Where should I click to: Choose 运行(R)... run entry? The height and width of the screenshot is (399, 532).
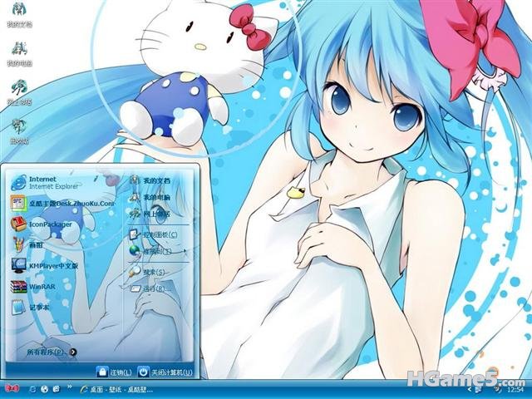tap(150, 288)
